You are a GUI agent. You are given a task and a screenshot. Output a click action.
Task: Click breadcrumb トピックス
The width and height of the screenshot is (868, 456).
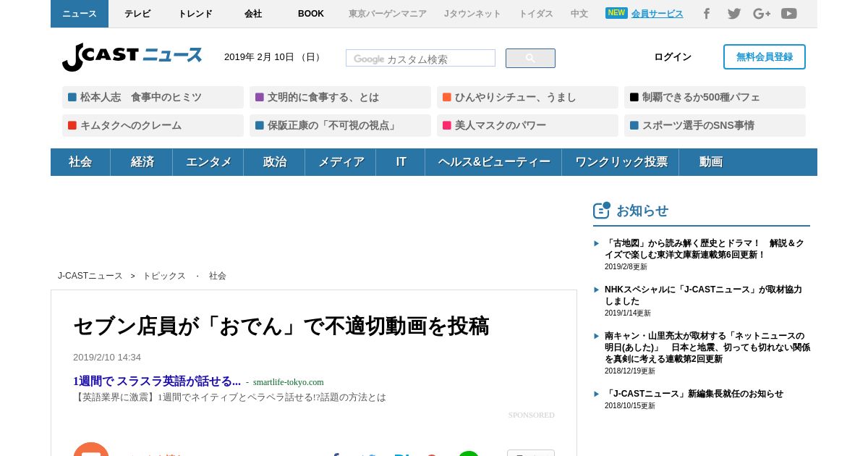coord(164,276)
